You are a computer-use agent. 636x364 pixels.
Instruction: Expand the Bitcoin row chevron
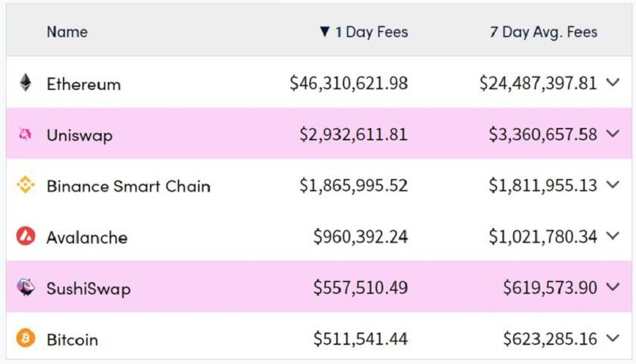613,338
